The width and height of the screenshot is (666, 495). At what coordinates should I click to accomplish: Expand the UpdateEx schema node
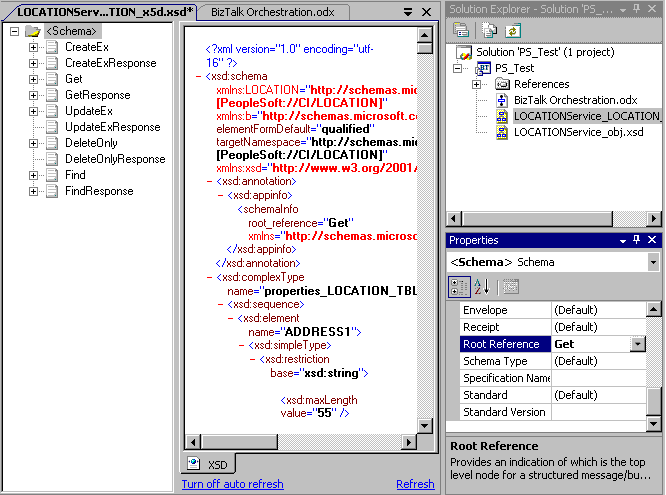tap(33, 111)
